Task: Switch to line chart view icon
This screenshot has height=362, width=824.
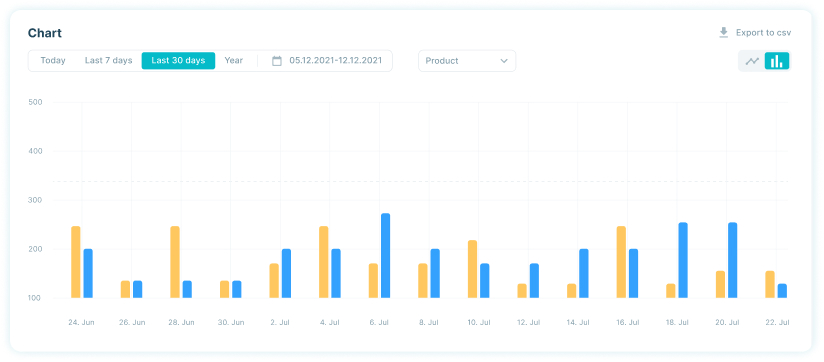Action: [752, 61]
